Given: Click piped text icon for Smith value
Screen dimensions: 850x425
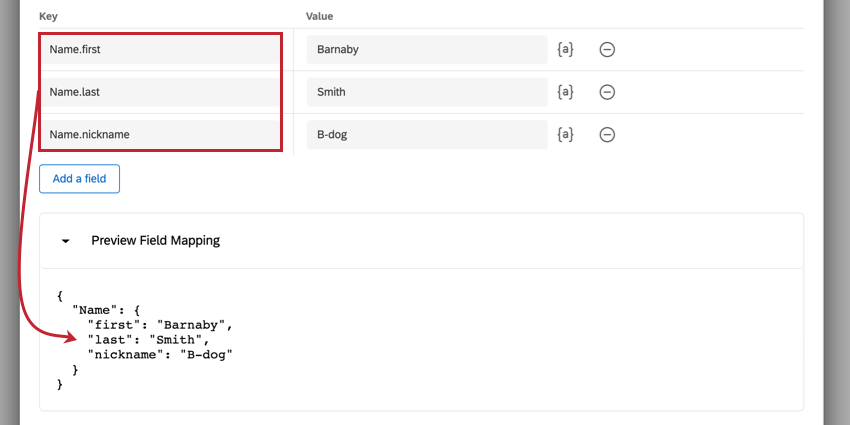Looking at the screenshot, I should (x=565, y=92).
